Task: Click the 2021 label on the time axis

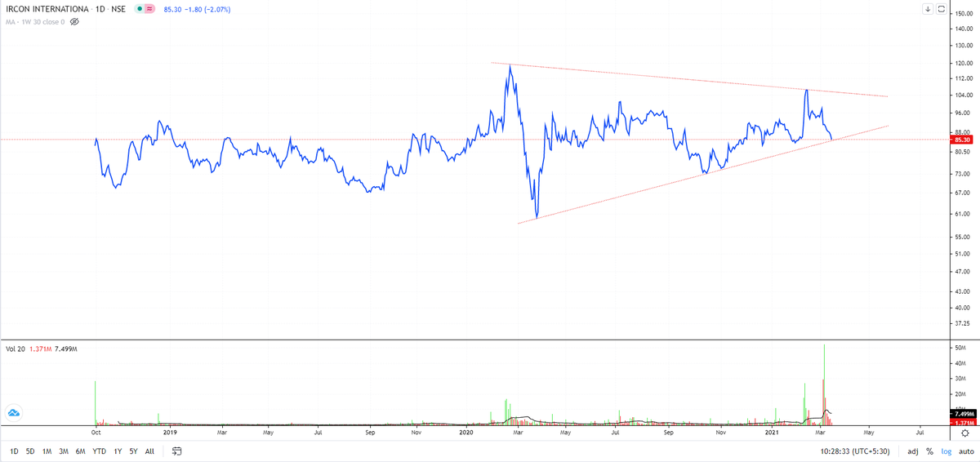Action: 773,433
